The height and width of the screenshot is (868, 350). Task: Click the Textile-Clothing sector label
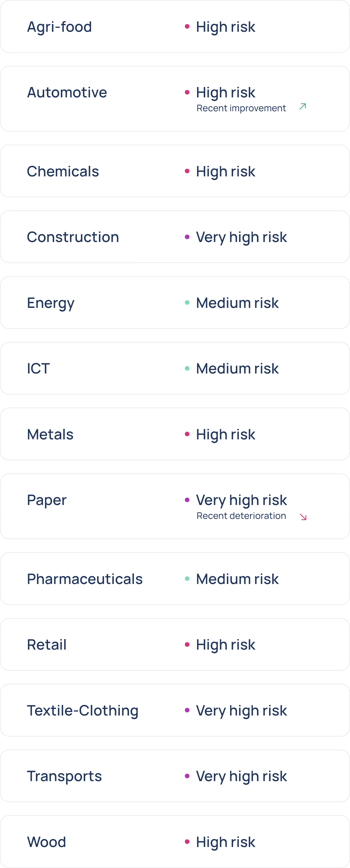(x=83, y=710)
